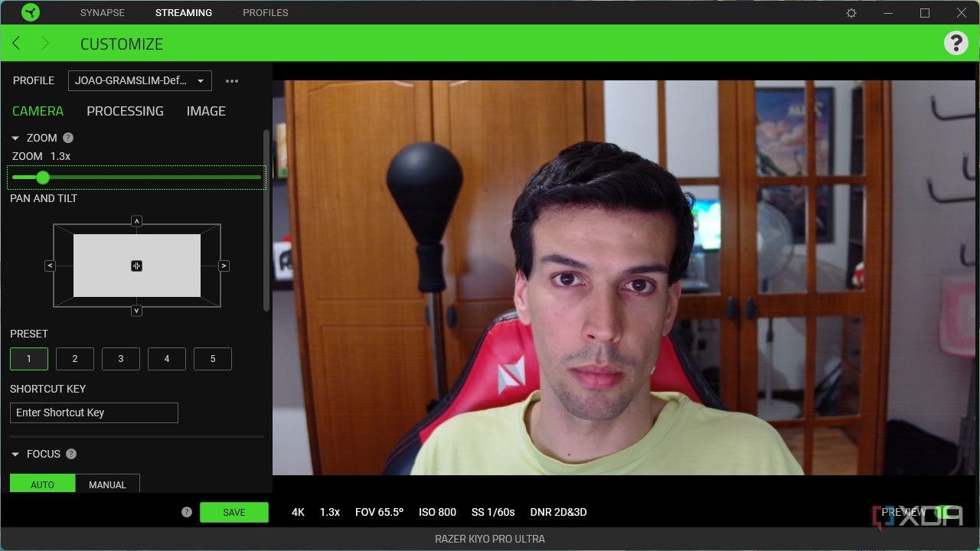980x551 pixels.
Task: Open the Profile dropdown
Action: tap(140, 80)
